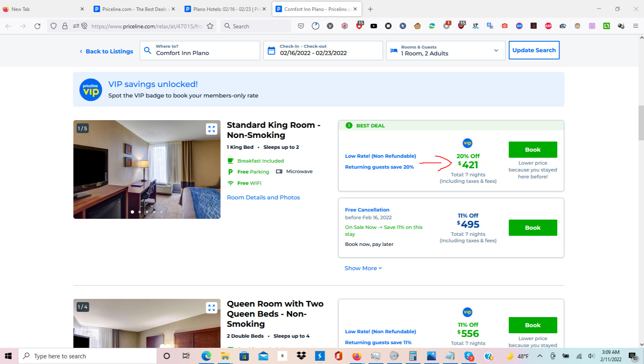Click the priceline VIP logo banner
644x364 pixels.
point(91,90)
